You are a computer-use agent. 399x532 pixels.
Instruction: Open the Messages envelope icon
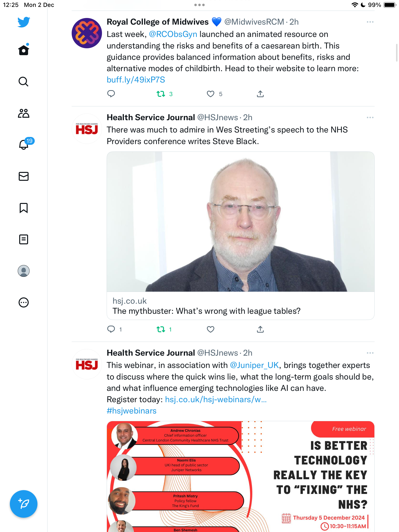coord(24,176)
